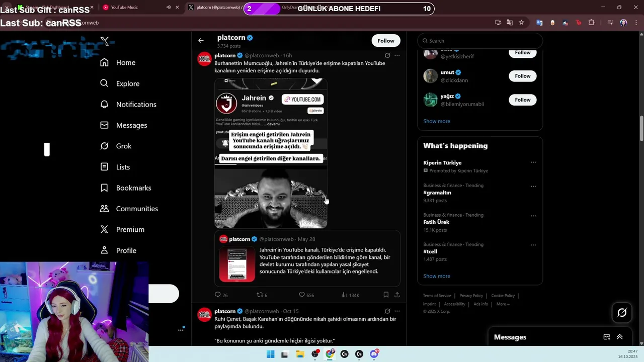
Task: View analytics for post with 134K views
Action: 350,295
